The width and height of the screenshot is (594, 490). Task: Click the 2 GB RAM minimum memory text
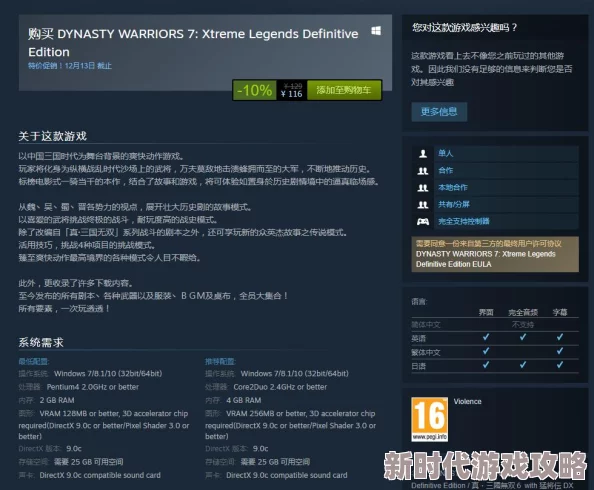click(x=57, y=400)
